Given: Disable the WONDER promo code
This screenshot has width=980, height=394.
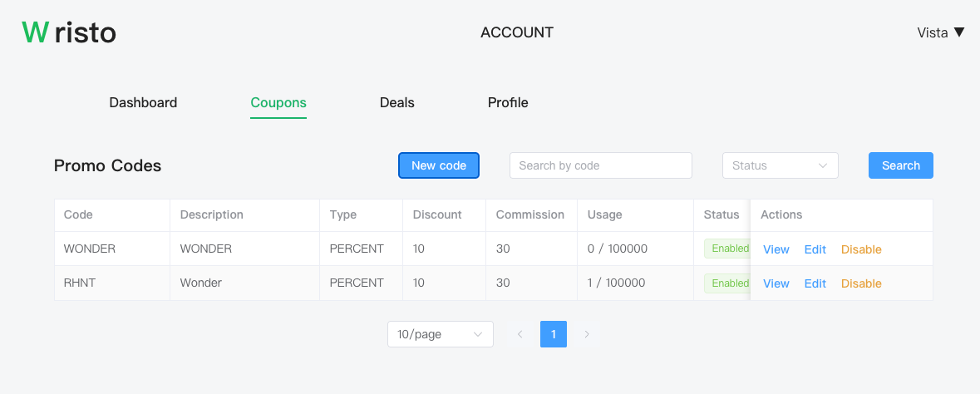Looking at the screenshot, I should [x=861, y=249].
